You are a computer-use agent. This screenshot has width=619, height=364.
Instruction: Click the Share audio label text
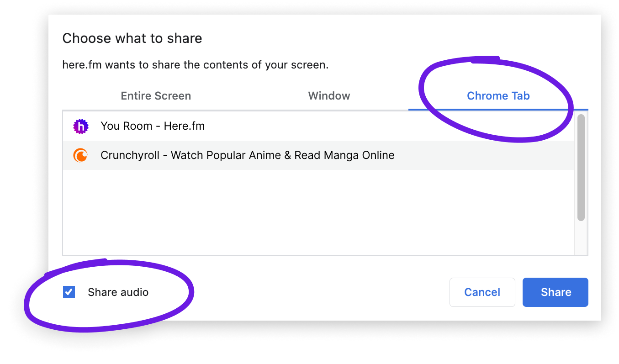118,292
